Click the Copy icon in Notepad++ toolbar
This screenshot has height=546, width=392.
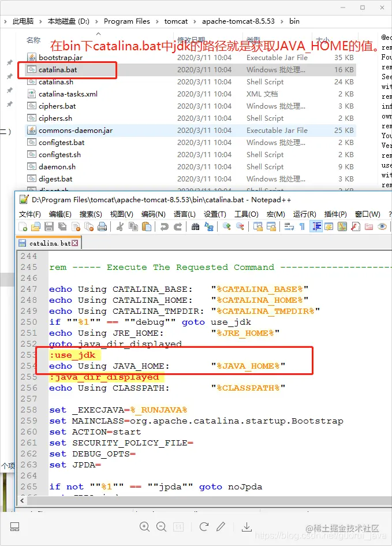pyautogui.click(x=133, y=226)
